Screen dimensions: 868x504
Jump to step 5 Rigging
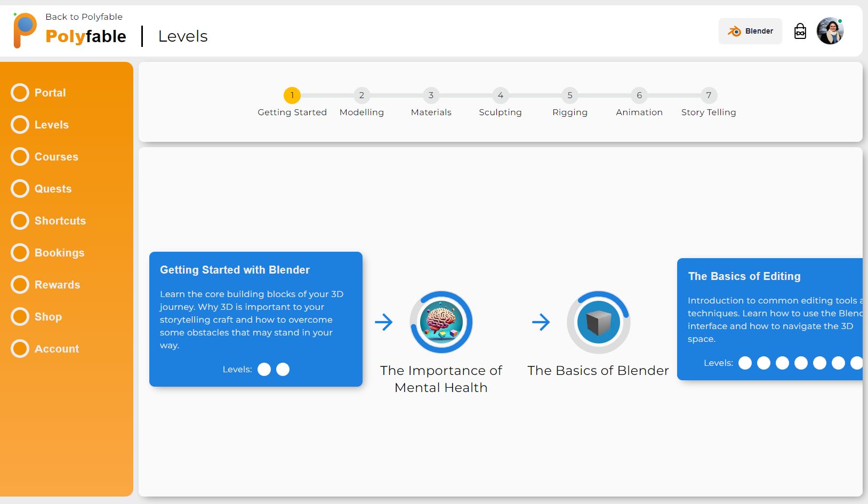(x=569, y=95)
